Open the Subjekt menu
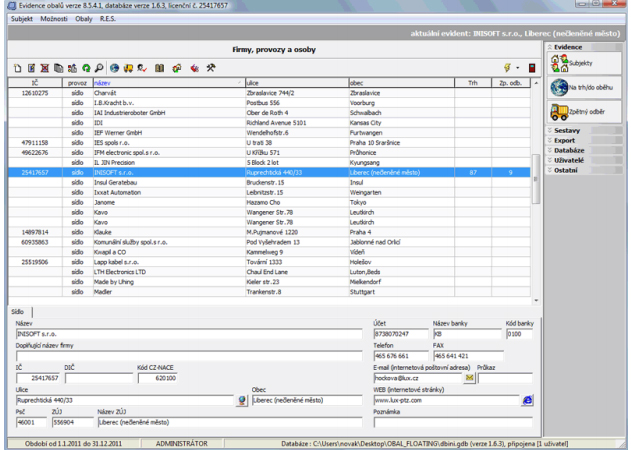The height and width of the screenshot is (450, 631). [x=22, y=19]
